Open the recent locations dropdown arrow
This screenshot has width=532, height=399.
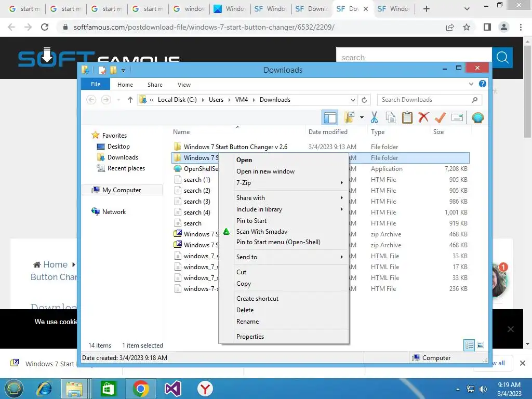pos(118,100)
